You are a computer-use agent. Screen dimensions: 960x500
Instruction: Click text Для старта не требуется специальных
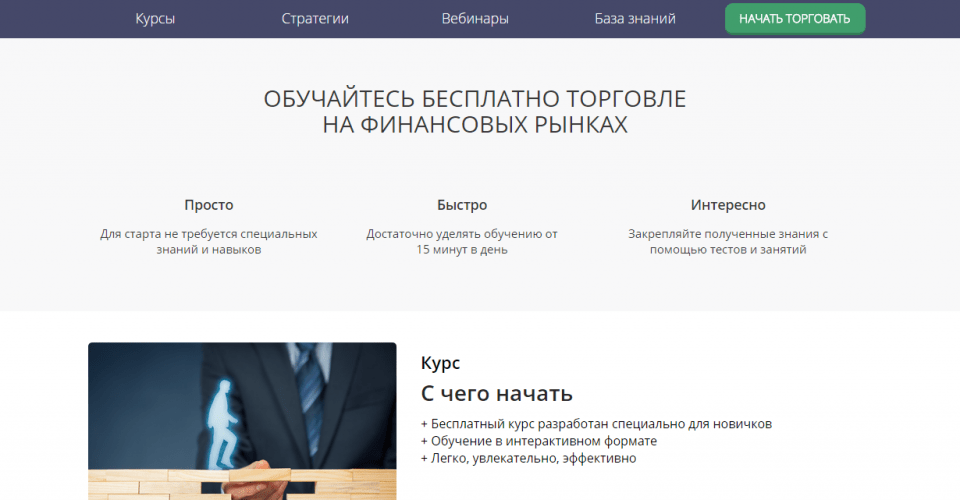click(x=209, y=234)
